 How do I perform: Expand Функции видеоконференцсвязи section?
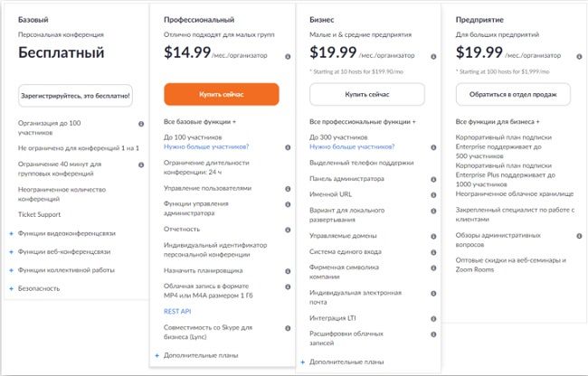pyautogui.click(x=62, y=233)
